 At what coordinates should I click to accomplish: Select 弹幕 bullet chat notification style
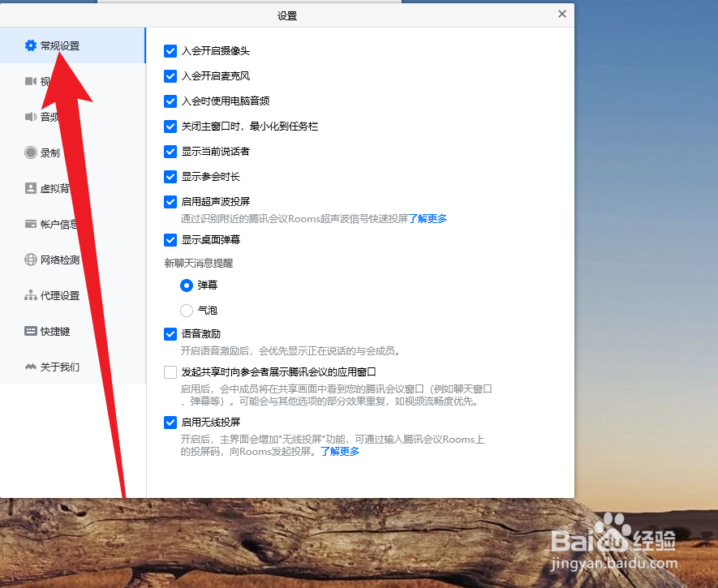click(187, 285)
